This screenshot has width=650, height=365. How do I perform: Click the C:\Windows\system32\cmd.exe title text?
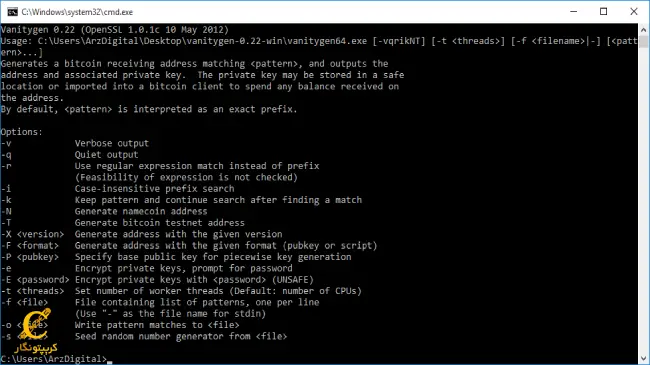coord(77,12)
